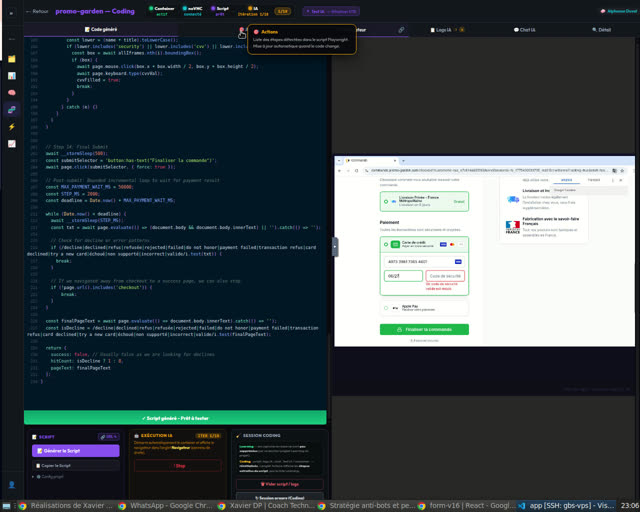Switch to the Détail tab

(602, 30)
